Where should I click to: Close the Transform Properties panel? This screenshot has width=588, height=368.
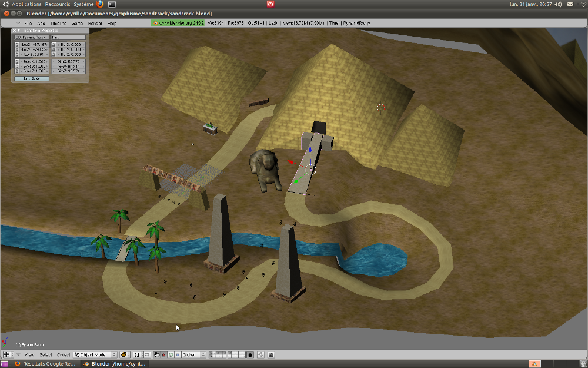click(x=14, y=30)
